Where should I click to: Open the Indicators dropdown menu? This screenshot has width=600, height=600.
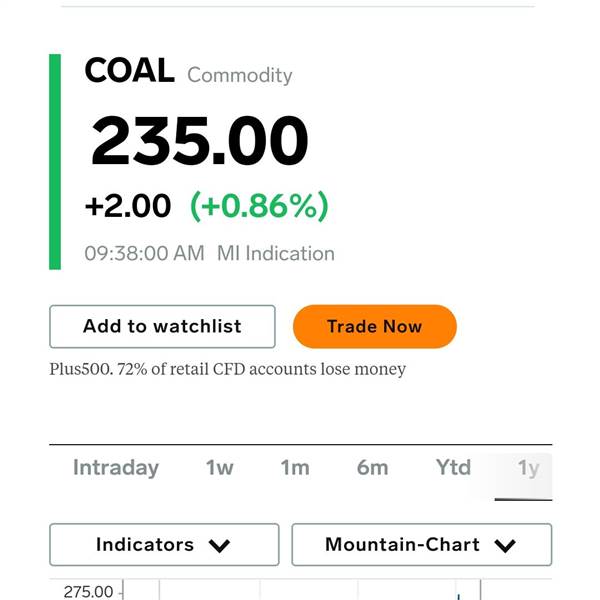coord(164,545)
